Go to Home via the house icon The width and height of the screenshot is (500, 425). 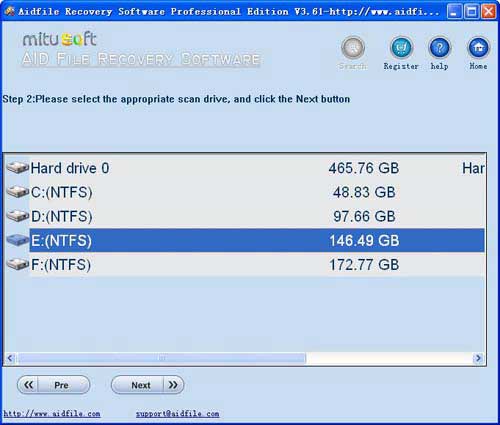pos(479,48)
